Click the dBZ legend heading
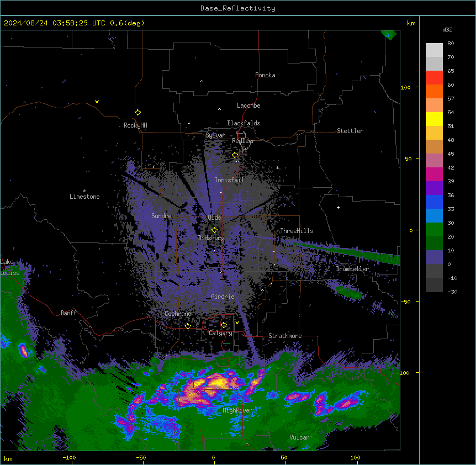The image size is (476, 465). tap(447, 29)
